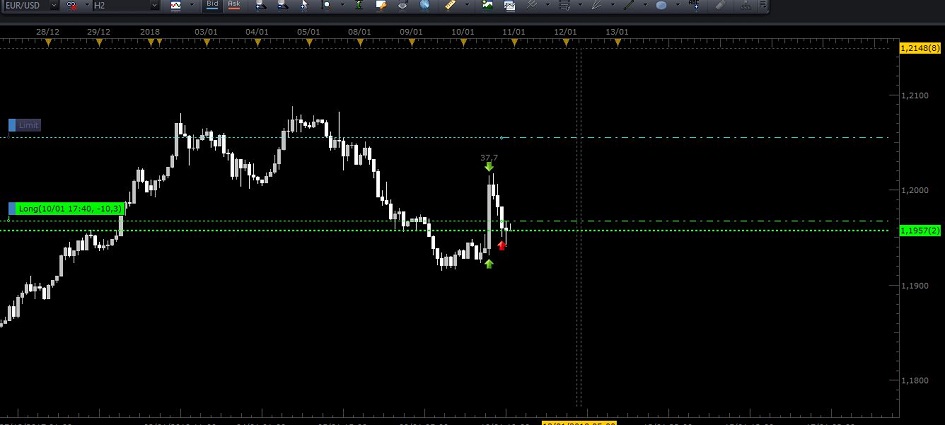This screenshot has width=945, height=425.
Task: Click the blue globe icon
Action: [x=425, y=6]
